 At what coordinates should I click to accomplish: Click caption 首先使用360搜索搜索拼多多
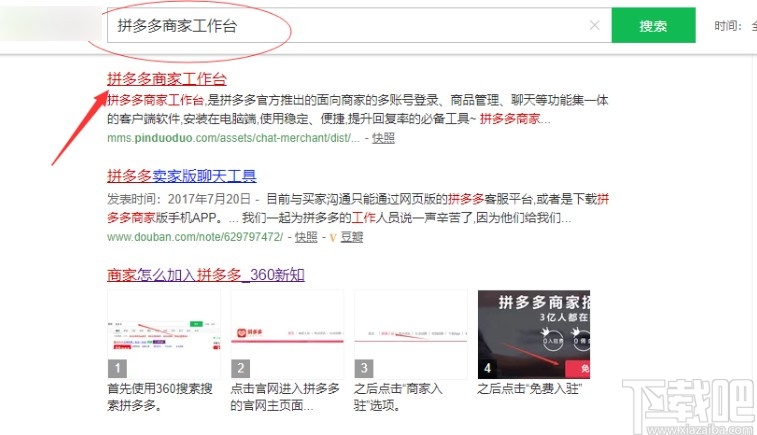click(160, 396)
